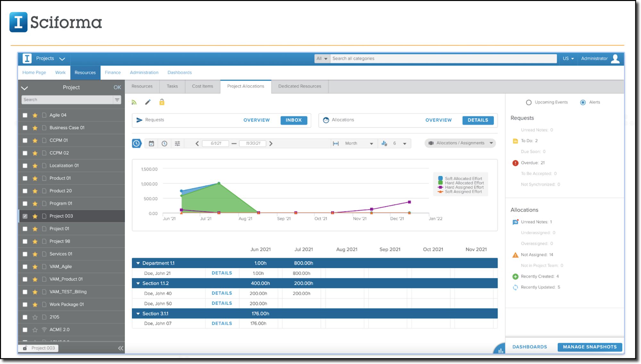Click the Soft Allocated Effort legend swatch
The image size is (641, 364).
pyautogui.click(x=440, y=178)
